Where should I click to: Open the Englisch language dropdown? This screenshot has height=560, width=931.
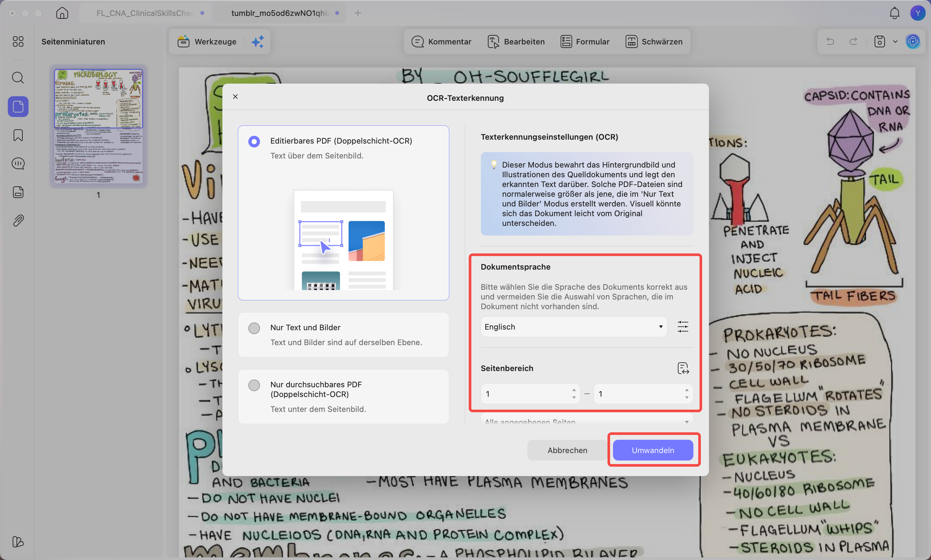click(x=574, y=327)
